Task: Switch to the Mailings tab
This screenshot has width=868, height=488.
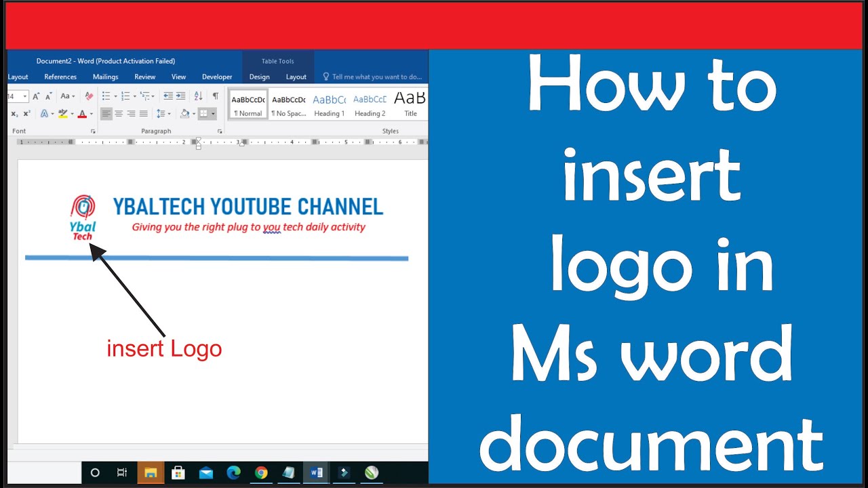Action: 105,77
